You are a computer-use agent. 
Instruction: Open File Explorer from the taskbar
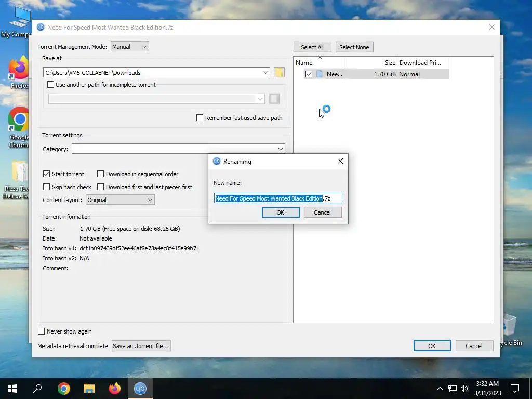coord(89,389)
